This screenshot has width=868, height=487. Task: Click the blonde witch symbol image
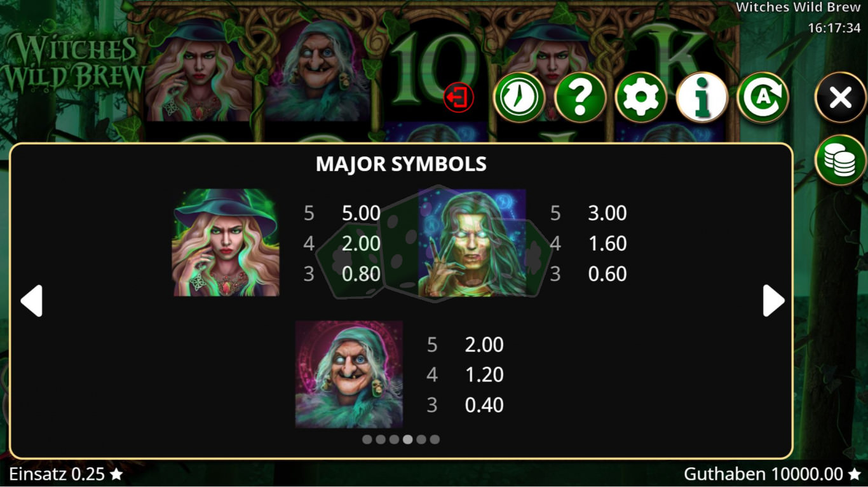point(226,242)
